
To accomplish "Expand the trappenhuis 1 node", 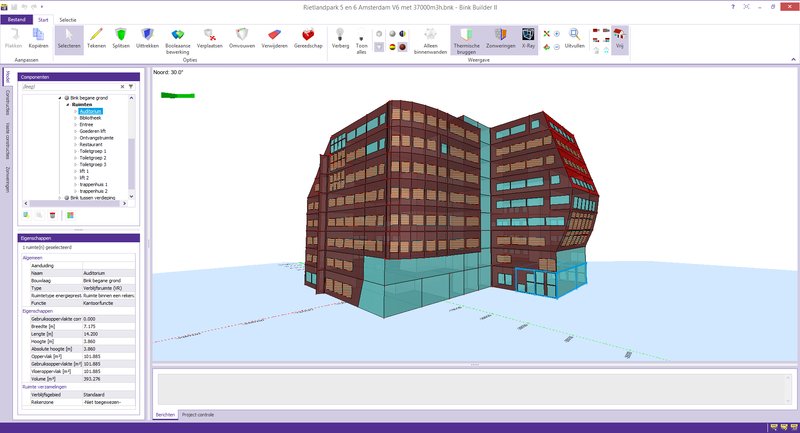I will (75, 184).
